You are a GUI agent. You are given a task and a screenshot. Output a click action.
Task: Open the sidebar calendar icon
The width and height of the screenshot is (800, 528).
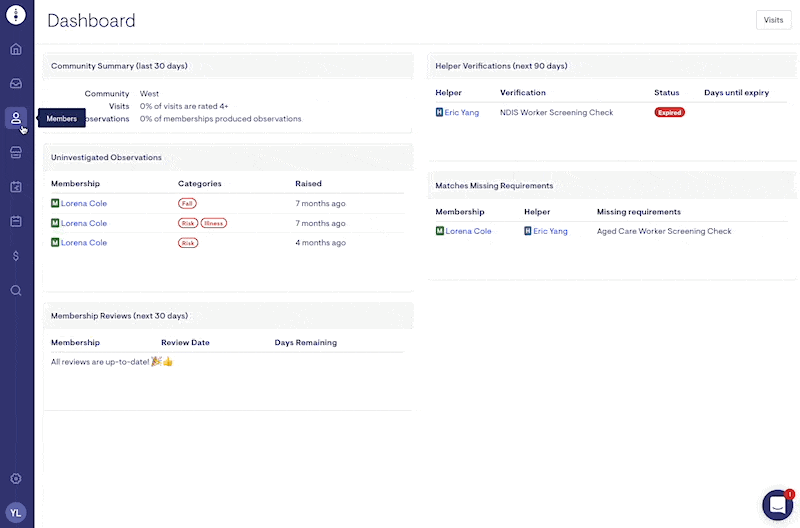coord(16,221)
